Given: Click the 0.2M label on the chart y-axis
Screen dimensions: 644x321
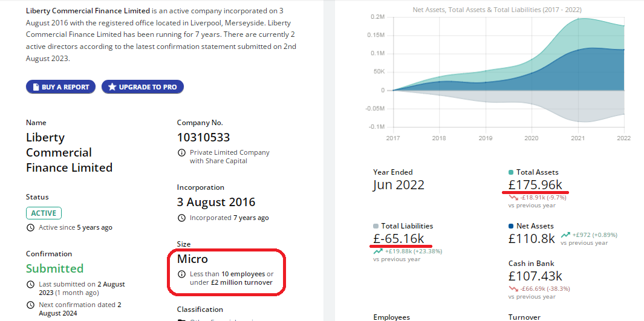Looking at the screenshot, I should point(377,17).
